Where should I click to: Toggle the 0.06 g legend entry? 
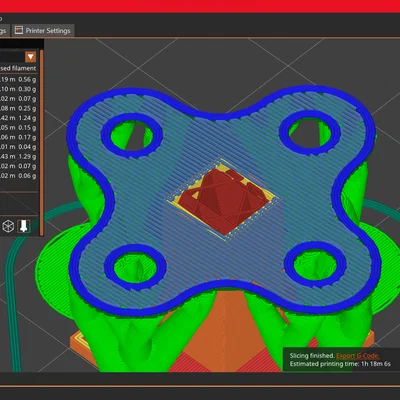(18, 176)
